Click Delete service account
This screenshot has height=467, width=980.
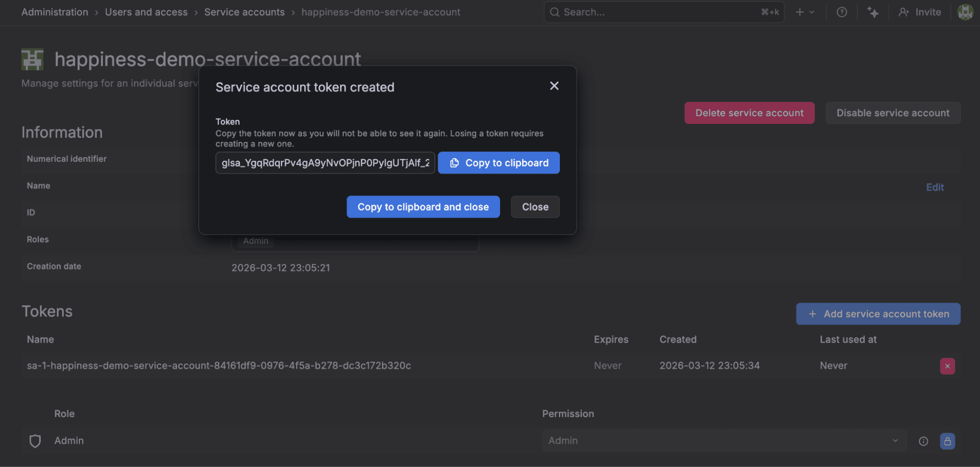(x=749, y=113)
